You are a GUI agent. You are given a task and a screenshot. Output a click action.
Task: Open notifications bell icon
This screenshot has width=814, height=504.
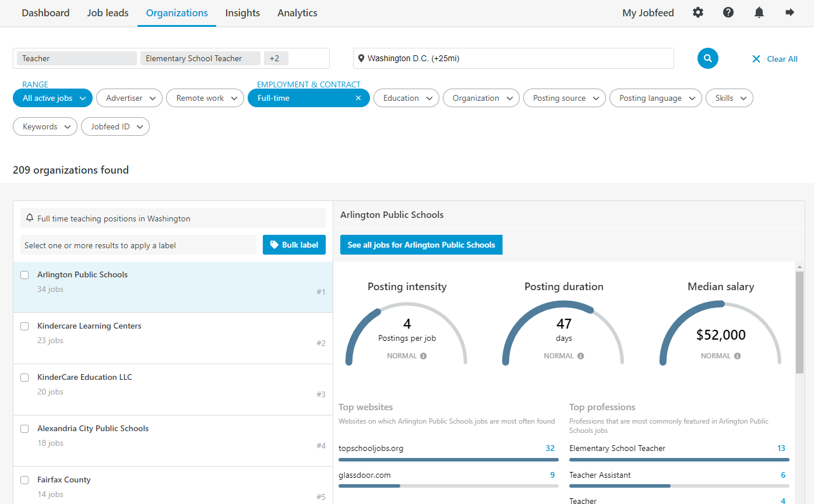point(759,12)
